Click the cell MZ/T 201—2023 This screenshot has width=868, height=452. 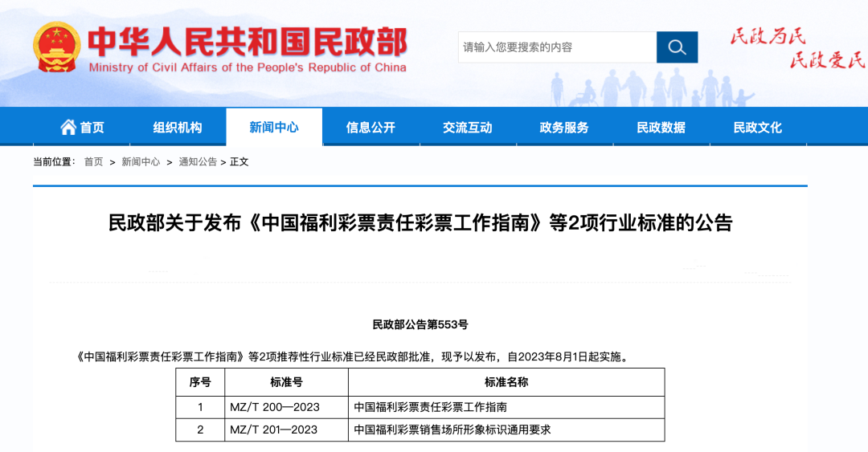point(287,430)
